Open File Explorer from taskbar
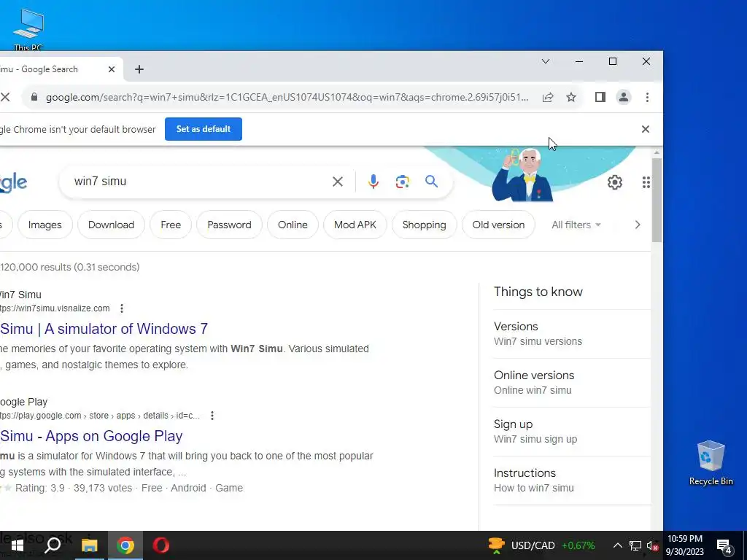 89,545
